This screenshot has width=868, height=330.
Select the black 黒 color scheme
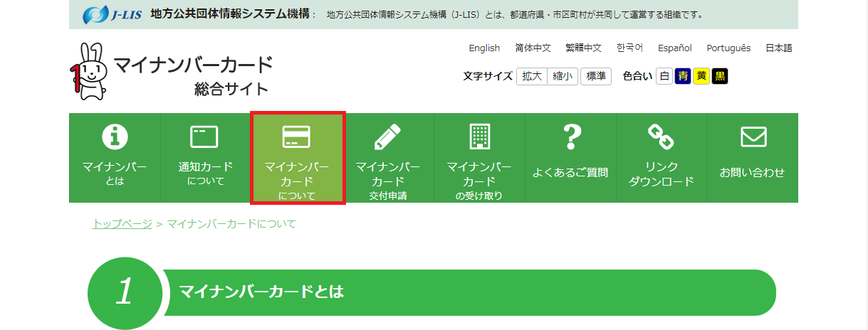(x=720, y=76)
